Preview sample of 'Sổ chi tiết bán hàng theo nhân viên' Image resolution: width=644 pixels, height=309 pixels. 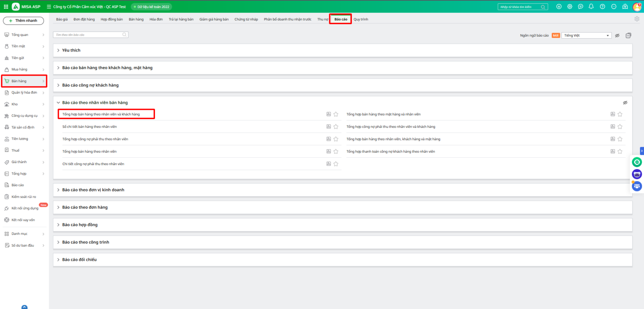click(328, 127)
